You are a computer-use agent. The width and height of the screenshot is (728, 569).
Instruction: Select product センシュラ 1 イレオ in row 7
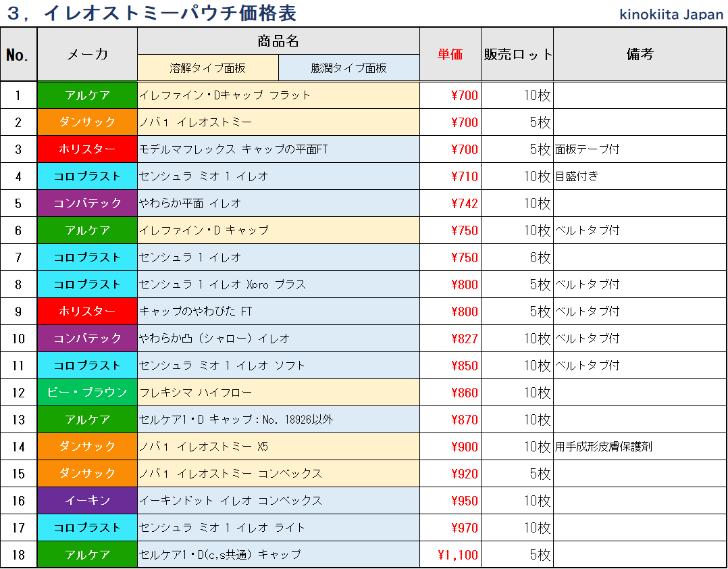(x=278, y=257)
